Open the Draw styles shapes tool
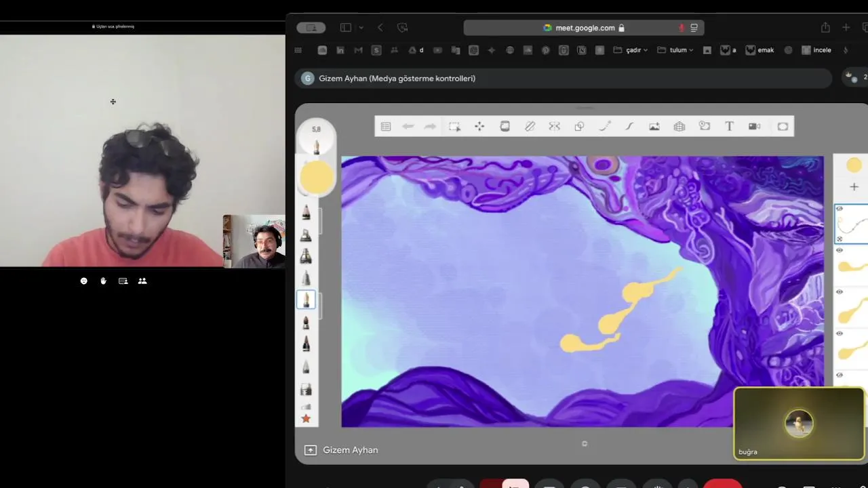The image size is (868, 488). [x=579, y=126]
